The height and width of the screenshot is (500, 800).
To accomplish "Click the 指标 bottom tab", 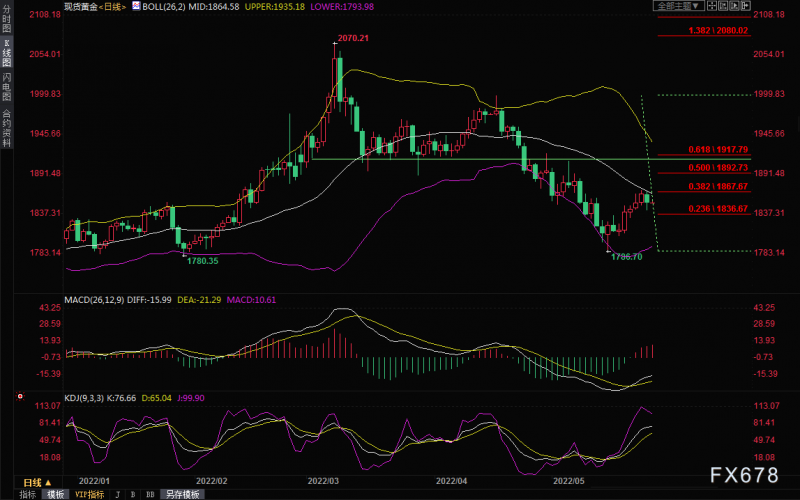I will pos(28,494).
